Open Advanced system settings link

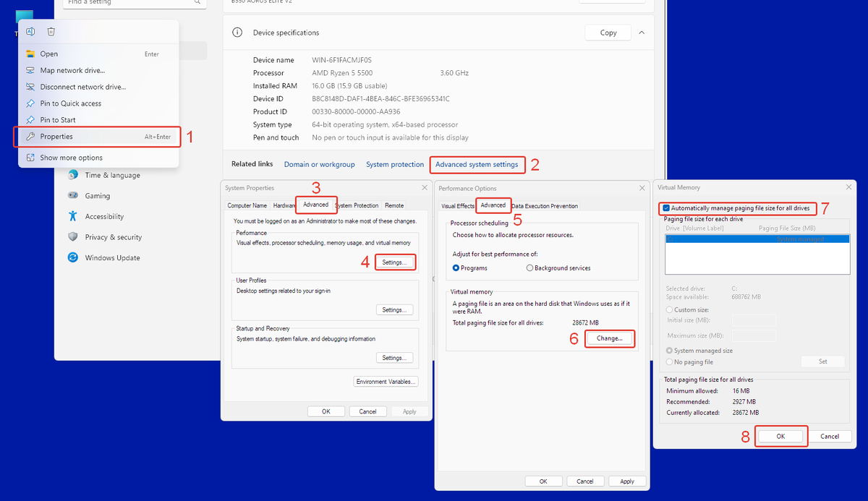[x=477, y=164]
